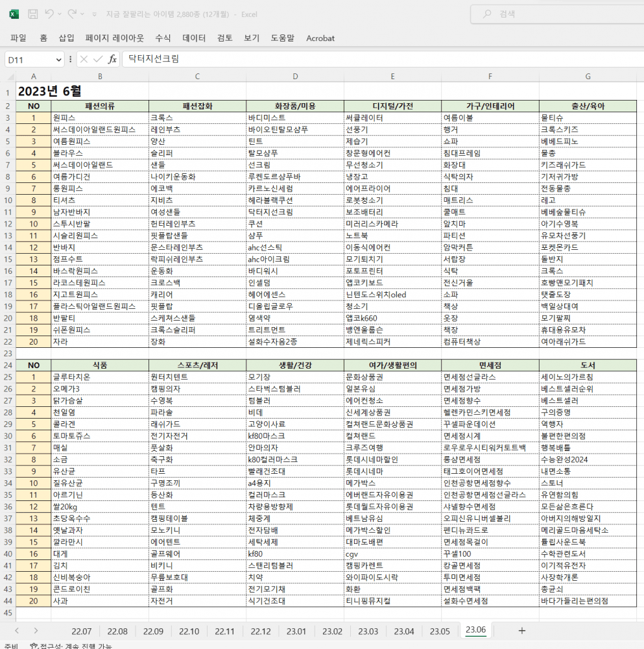Image resolution: width=644 pixels, height=649 pixels.
Task: Open the Name Box dropdown arrow
Action: 58,60
